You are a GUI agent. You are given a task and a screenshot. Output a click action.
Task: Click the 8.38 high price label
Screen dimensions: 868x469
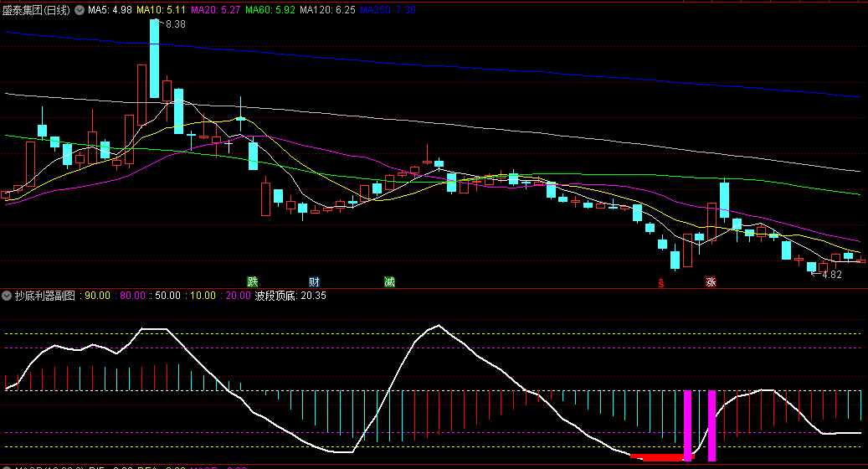[x=175, y=24]
